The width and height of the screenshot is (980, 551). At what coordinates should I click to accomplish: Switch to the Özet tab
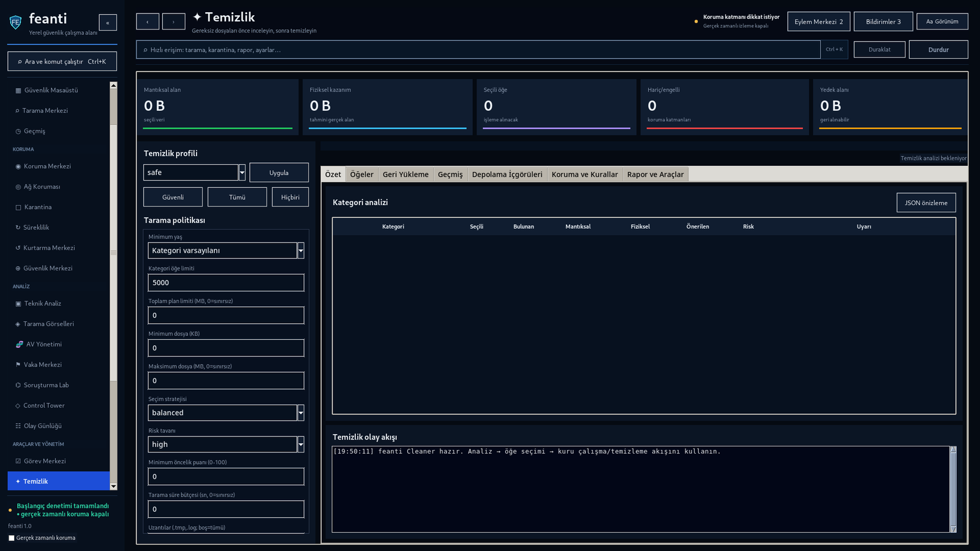tap(333, 174)
